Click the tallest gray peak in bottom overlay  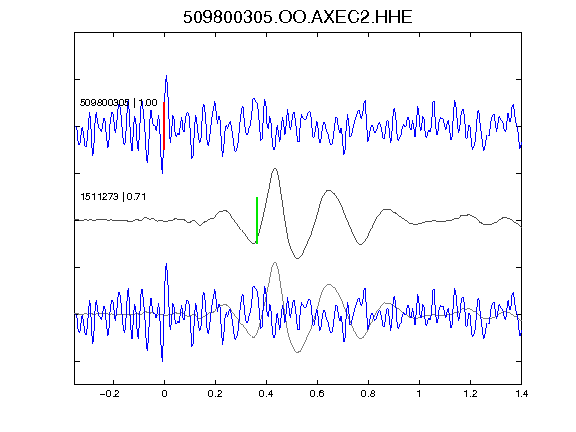[275, 263]
